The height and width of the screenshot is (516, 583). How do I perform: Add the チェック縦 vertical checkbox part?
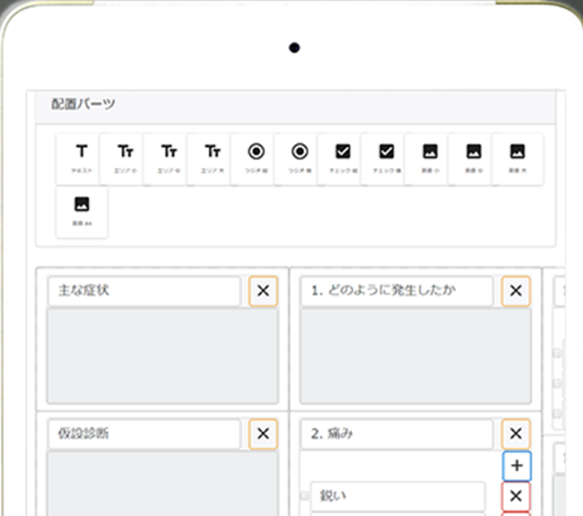[x=343, y=159]
